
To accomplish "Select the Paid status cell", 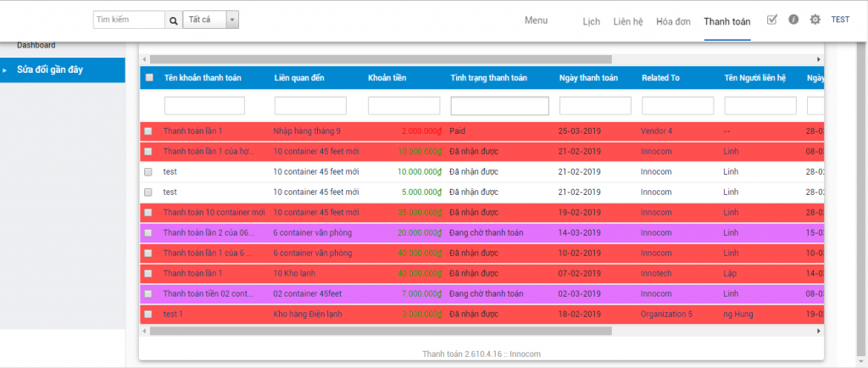I will [457, 131].
